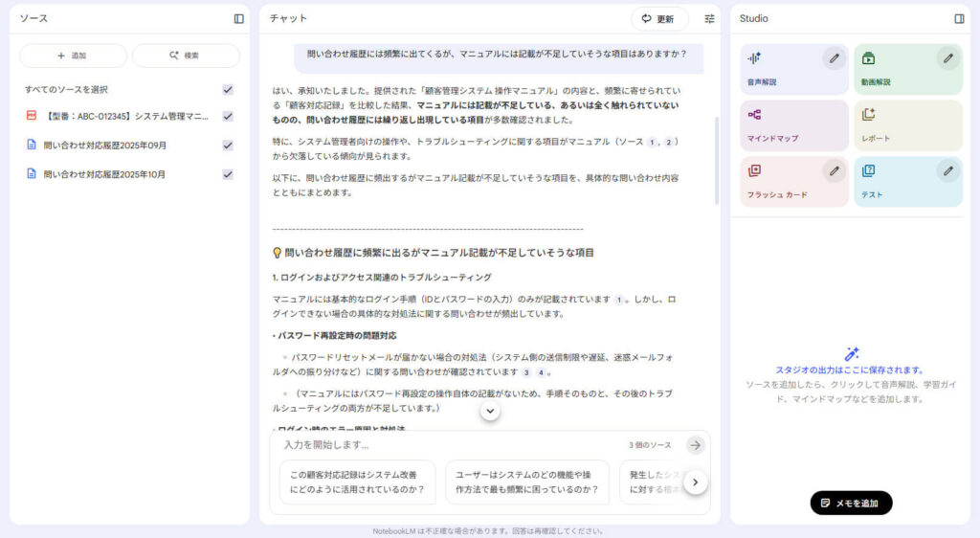
Task: Select suggestion この顧客対応記録はシステム改善
Action: [358, 482]
